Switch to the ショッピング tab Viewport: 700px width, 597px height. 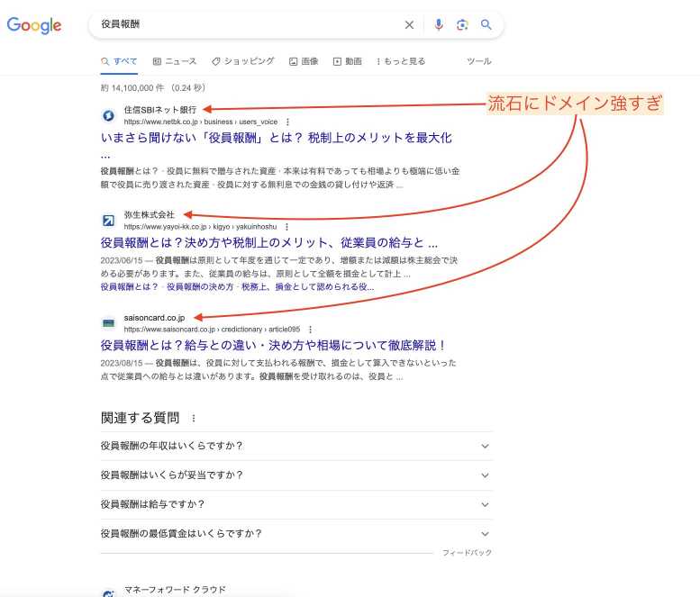(x=243, y=61)
